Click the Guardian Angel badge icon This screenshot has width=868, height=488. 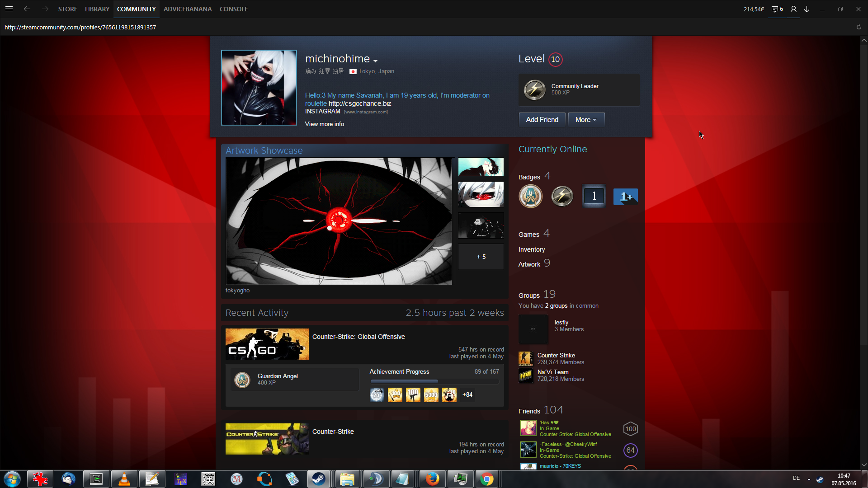coord(242,380)
